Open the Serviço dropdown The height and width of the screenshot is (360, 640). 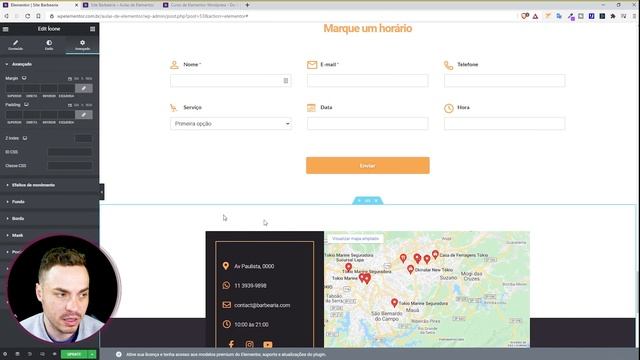click(x=231, y=124)
